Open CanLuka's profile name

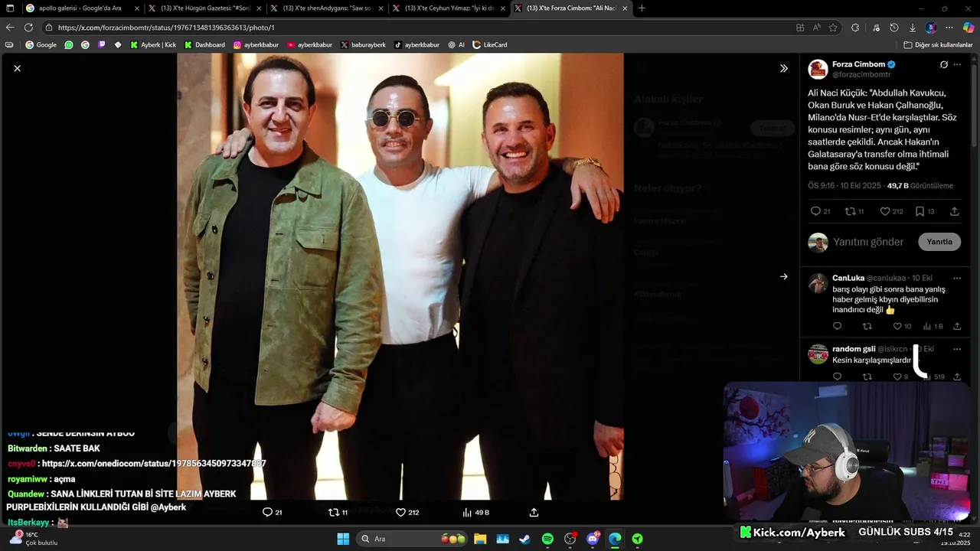tap(848, 278)
